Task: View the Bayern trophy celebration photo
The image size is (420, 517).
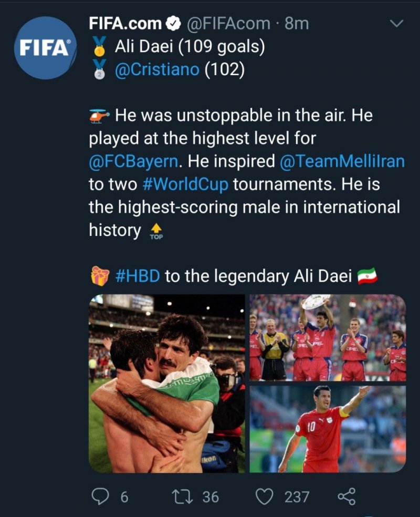Action: [x=327, y=337]
